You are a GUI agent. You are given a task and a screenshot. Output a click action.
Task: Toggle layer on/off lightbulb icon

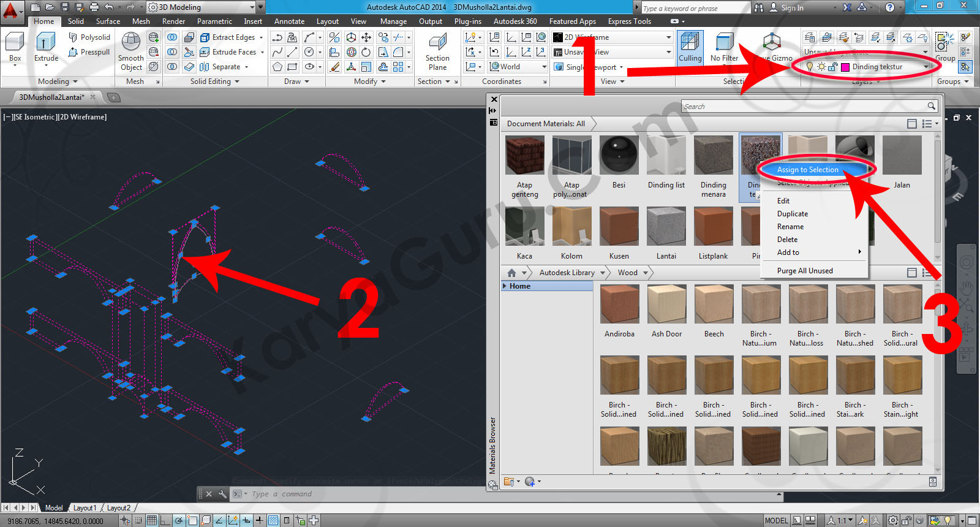click(810, 67)
